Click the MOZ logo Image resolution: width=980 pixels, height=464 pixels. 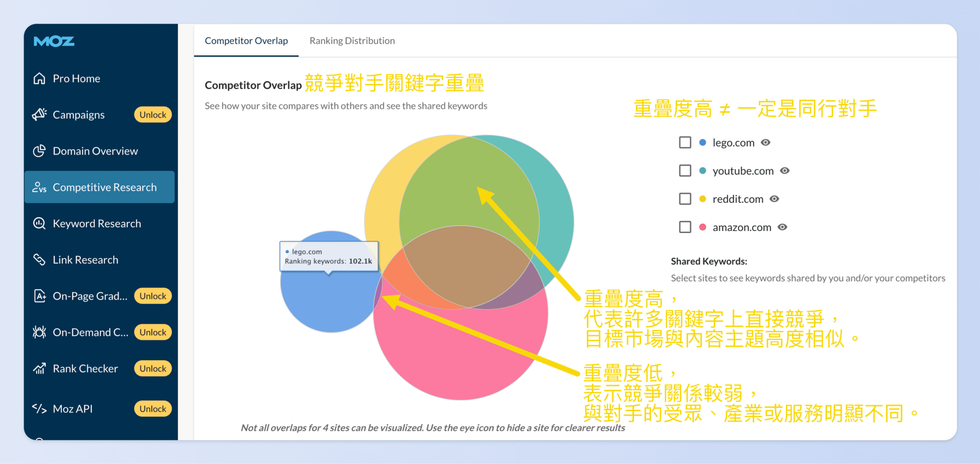pos(54,41)
